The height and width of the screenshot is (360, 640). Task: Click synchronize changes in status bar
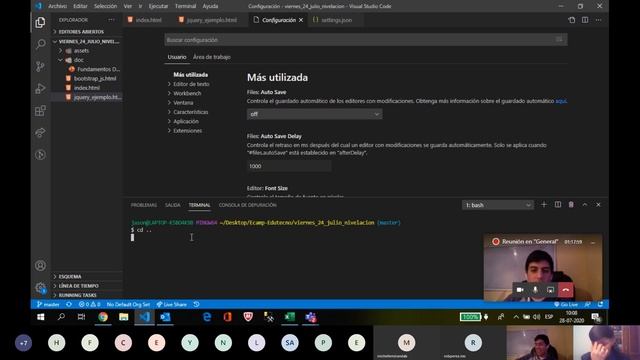click(69, 304)
